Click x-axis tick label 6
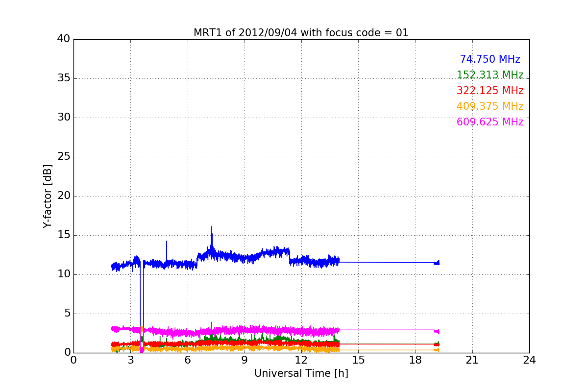The image size is (588, 392). click(187, 360)
